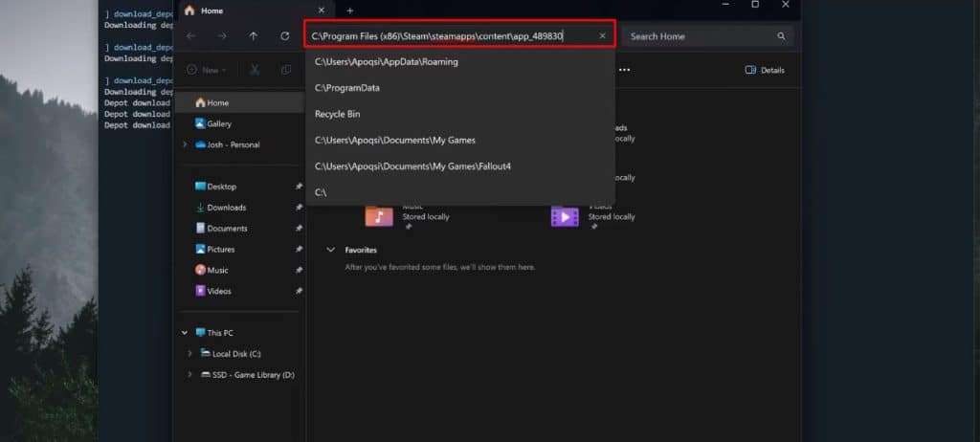Image resolution: width=980 pixels, height=442 pixels.
Task: Click the pin icon beside Pictures
Action: (299, 250)
